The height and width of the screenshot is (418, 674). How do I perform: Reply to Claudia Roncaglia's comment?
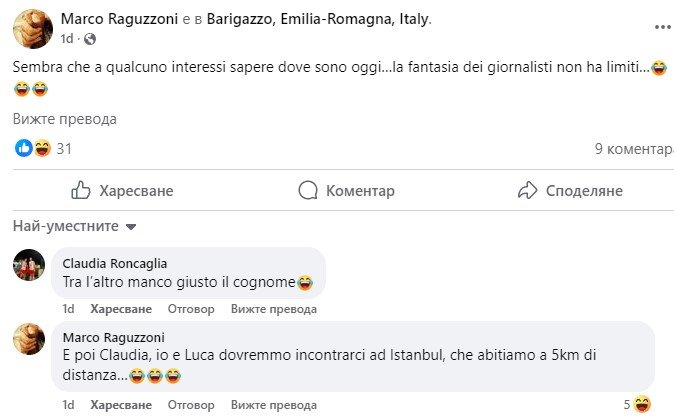pos(191,309)
